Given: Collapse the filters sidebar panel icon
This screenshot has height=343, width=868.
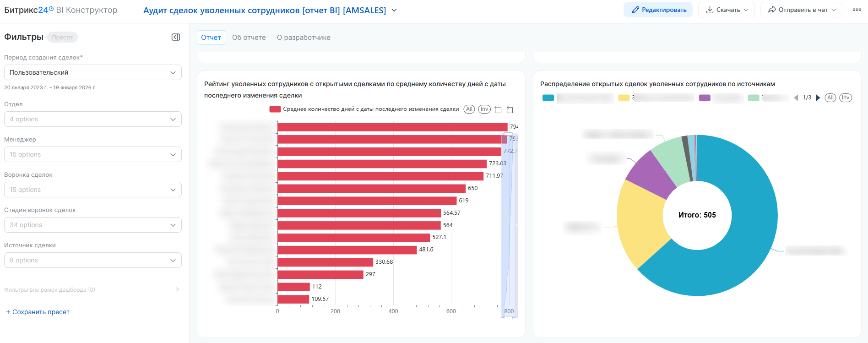Looking at the screenshot, I should tap(176, 37).
